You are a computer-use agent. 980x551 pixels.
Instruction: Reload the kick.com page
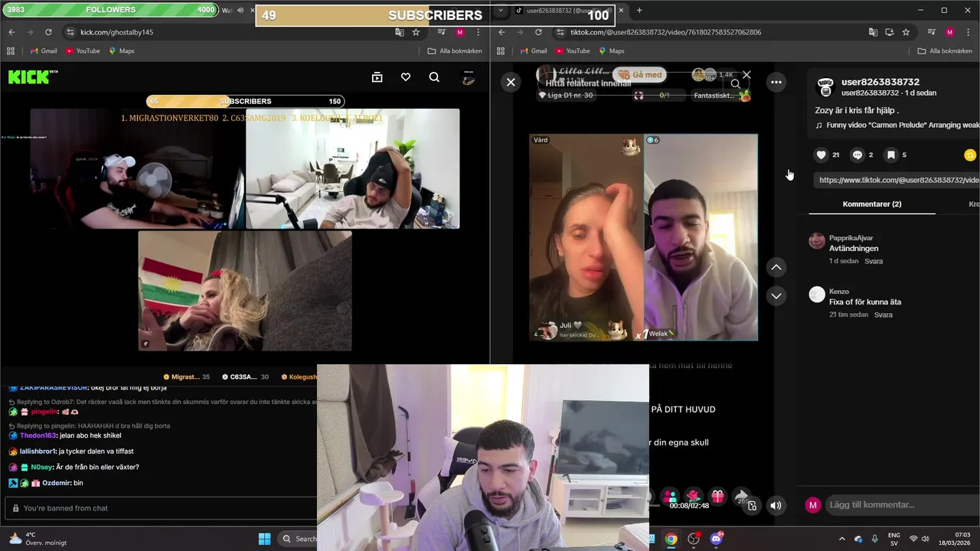(x=48, y=32)
